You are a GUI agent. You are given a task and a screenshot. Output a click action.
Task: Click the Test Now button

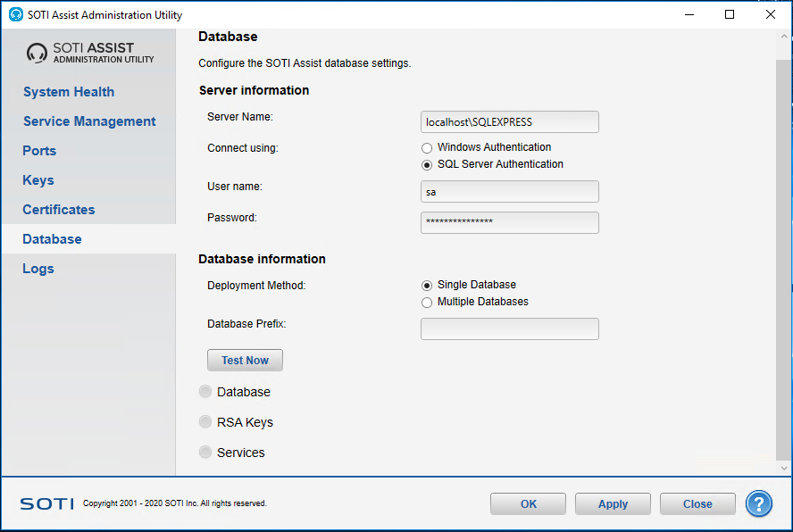pos(245,360)
